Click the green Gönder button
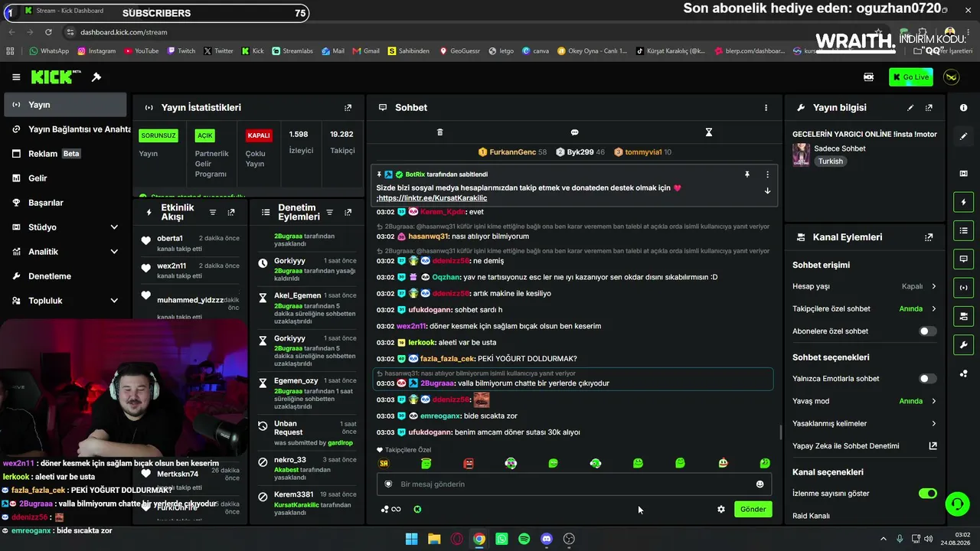 [x=753, y=509]
